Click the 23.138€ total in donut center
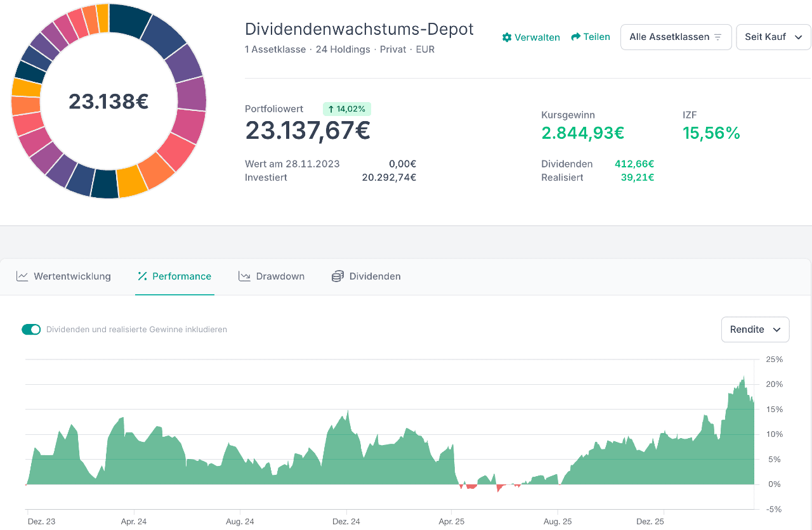812x530 pixels. click(108, 101)
